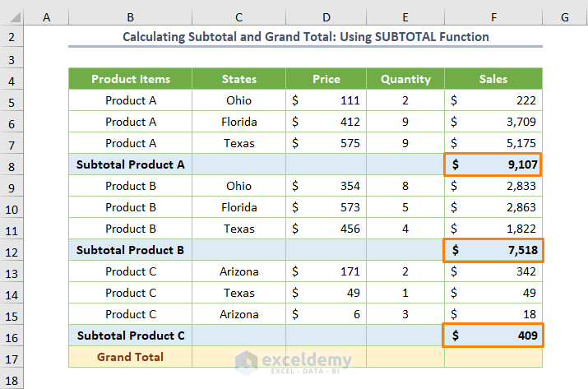Screen dimensions: 588x389
Task: Click the 'States' header cell
Action: [238, 79]
